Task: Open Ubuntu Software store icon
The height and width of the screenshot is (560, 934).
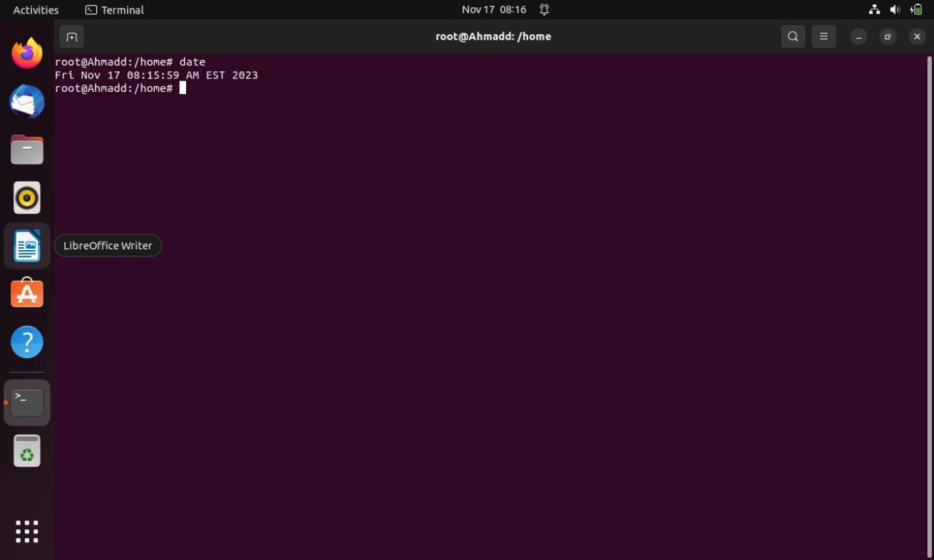Action: [x=27, y=294]
